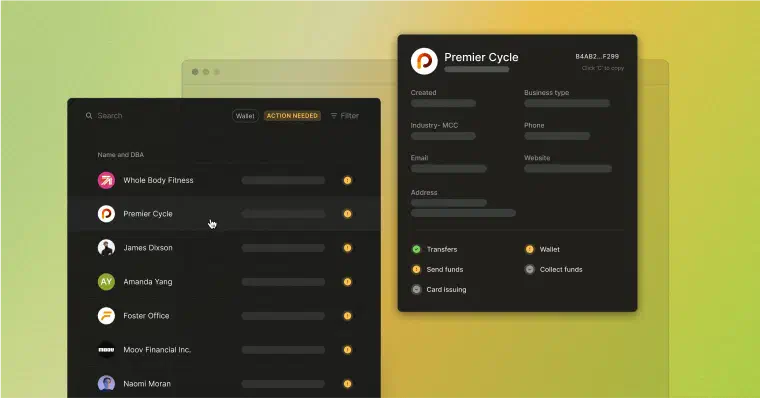The height and width of the screenshot is (398, 760).
Task: Click the Premier Cycle avatar in list
Action: point(106,214)
